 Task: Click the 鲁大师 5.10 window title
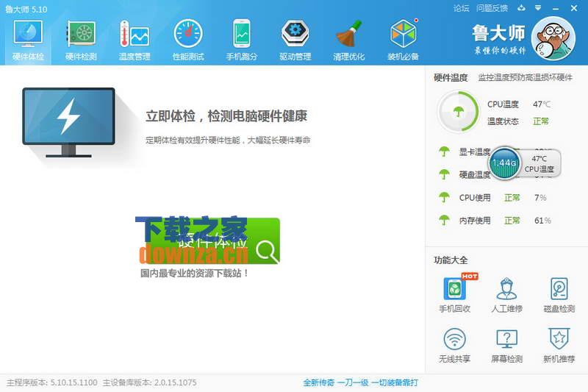[x=26, y=9]
